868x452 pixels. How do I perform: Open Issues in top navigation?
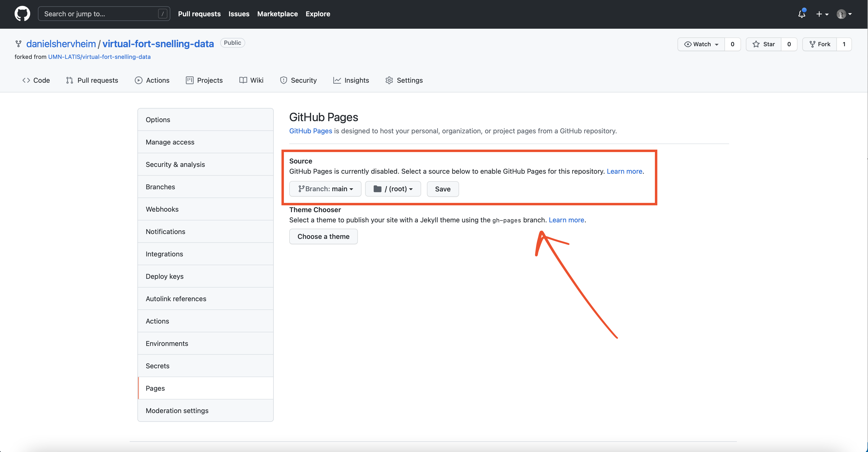[239, 14]
